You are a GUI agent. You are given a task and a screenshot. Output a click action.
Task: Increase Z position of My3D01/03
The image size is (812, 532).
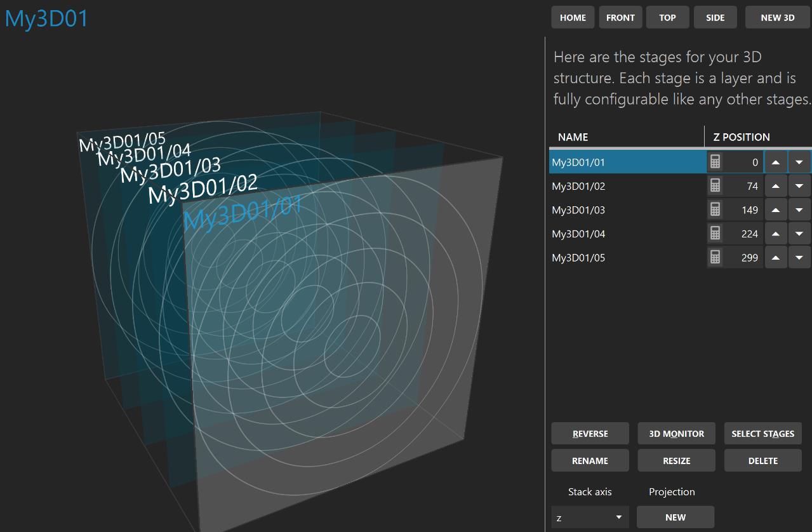(x=776, y=210)
